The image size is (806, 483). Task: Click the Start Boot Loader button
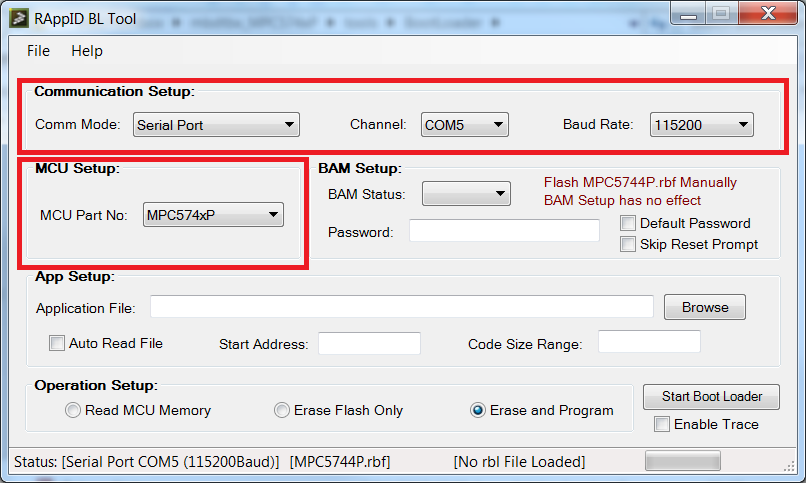[x=711, y=397]
